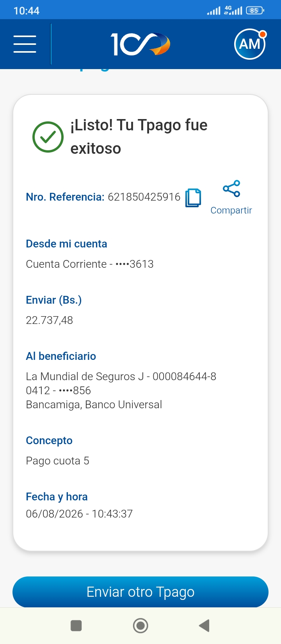Tap the Pago cuota 5 concept text
The height and width of the screenshot is (644, 281).
pyautogui.click(x=57, y=461)
